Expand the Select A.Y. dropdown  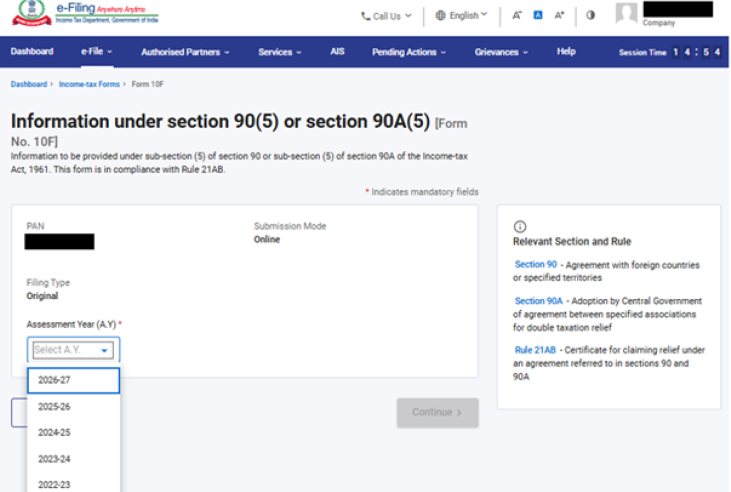[73, 350]
